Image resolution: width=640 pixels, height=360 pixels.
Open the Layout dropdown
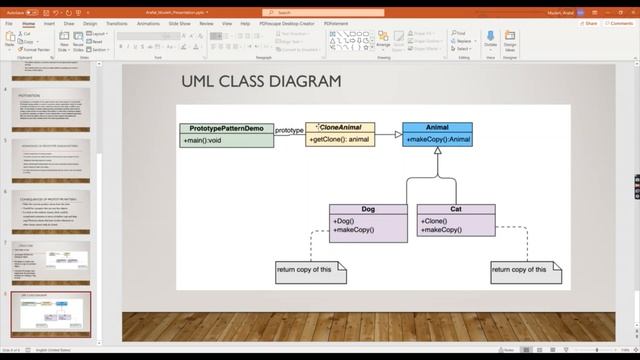coord(97,34)
